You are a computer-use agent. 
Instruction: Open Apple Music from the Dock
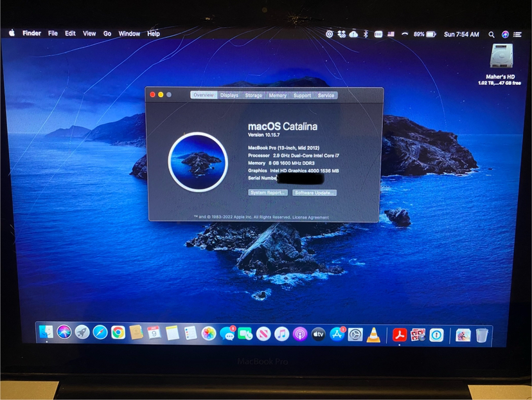click(x=281, y=334)
